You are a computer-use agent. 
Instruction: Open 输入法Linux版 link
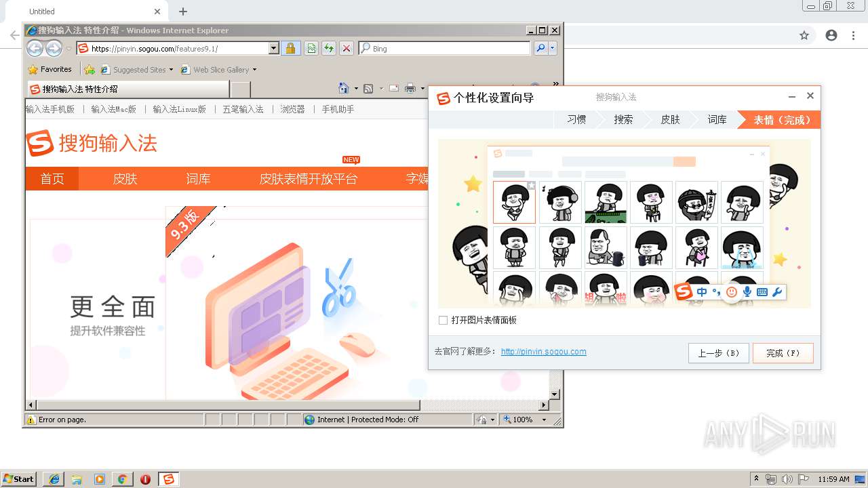[179, 109]
